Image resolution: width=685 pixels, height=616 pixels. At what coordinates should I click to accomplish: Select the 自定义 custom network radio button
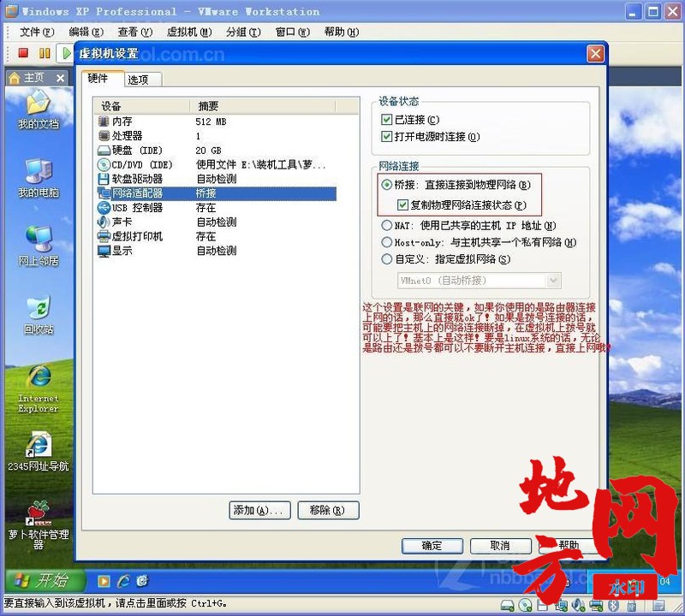[387, 259]
